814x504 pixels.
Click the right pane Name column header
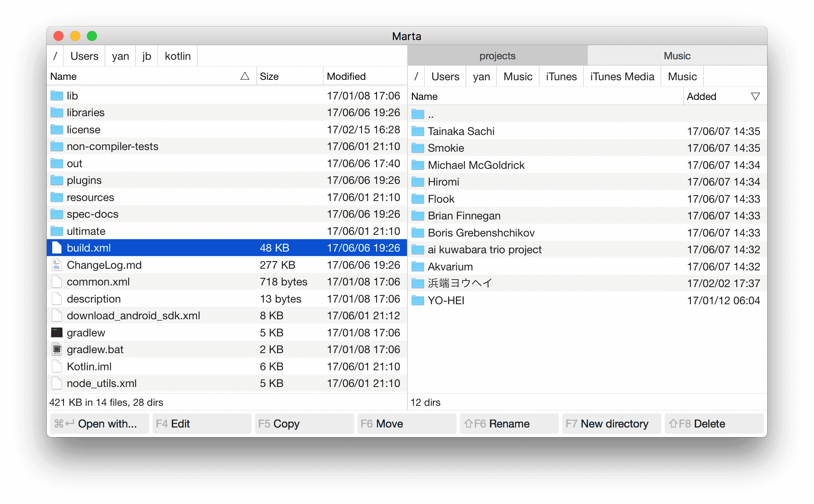[545, 97]
